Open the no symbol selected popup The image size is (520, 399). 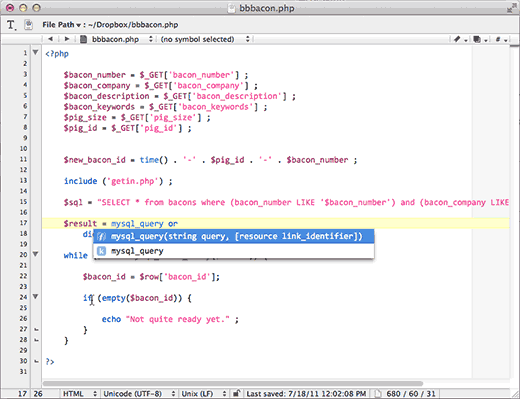(x=205, y=39)
